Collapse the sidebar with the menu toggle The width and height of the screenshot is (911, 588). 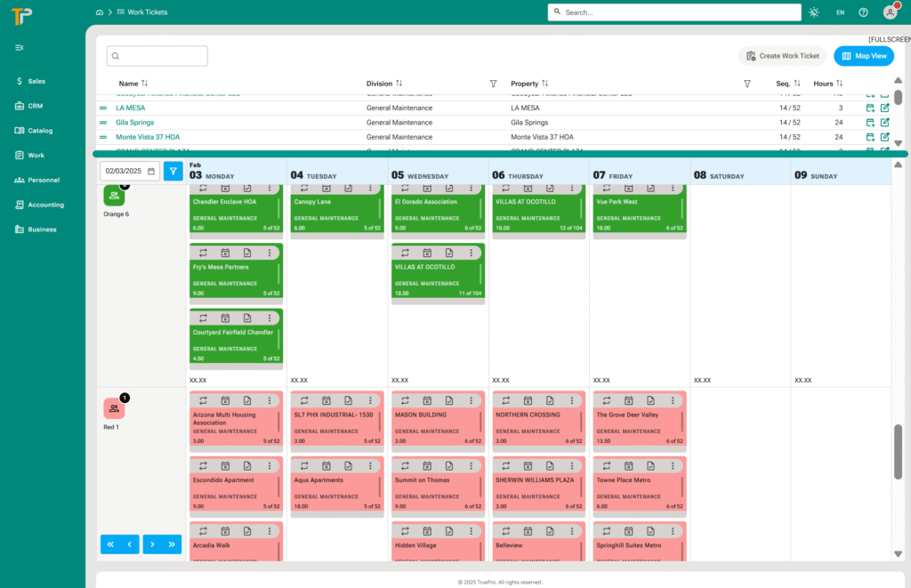tap(20, 47)
